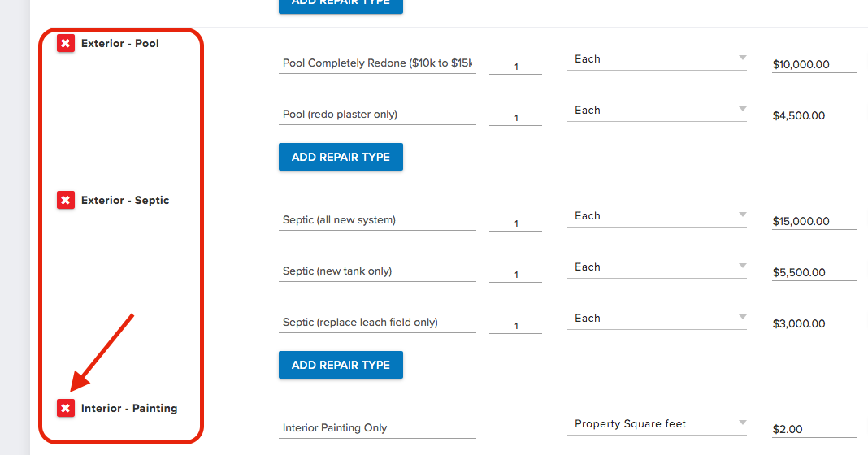Open unit dropdown for Septic new tank only
This screenshot has width=868, height=455.
(657, 266)
